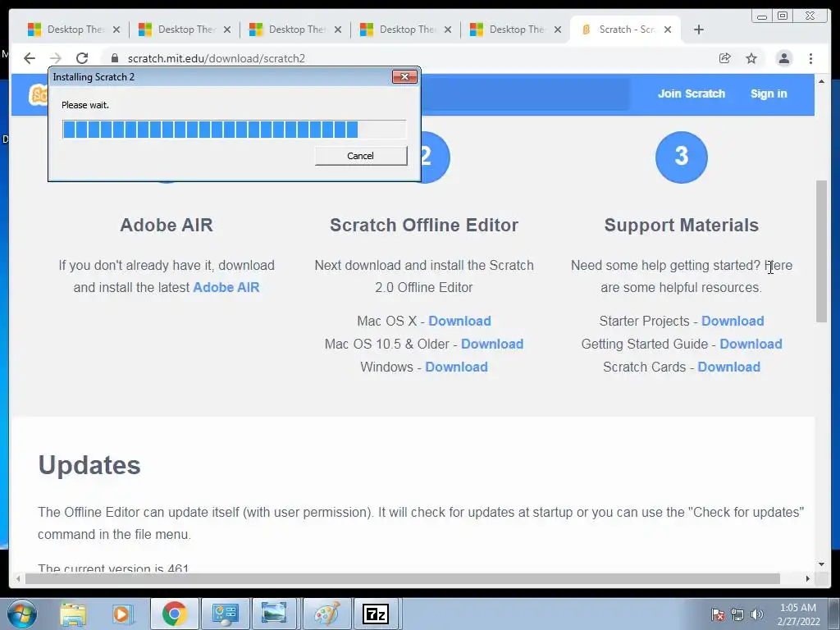
Task: Bookmark this page with the star icon
Action: coord(751,58)
